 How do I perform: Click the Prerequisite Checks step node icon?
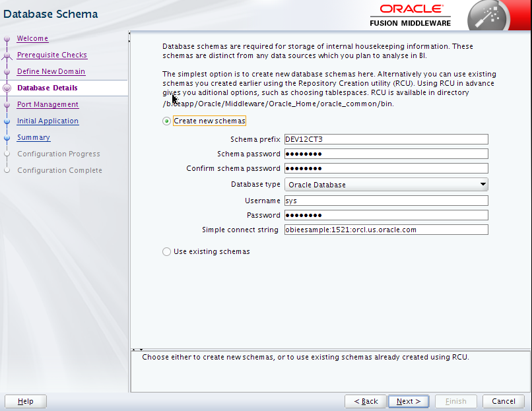(x=7, y=56)
